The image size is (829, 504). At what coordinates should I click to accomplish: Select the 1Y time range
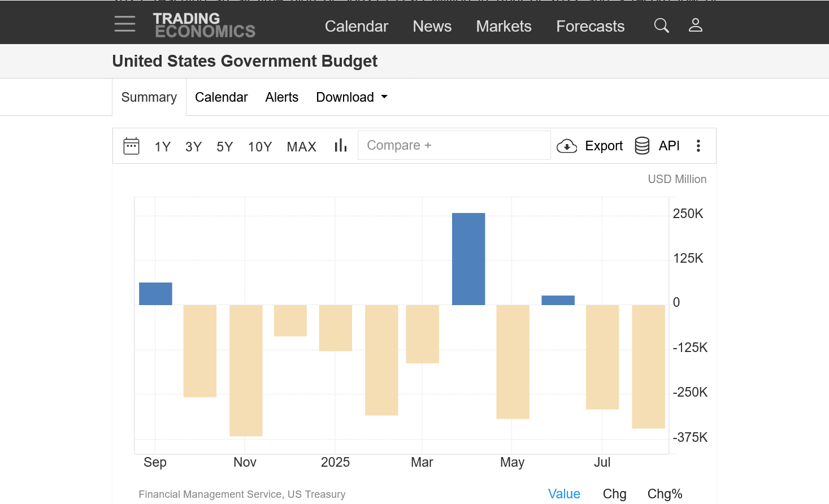tap(162, 147)
